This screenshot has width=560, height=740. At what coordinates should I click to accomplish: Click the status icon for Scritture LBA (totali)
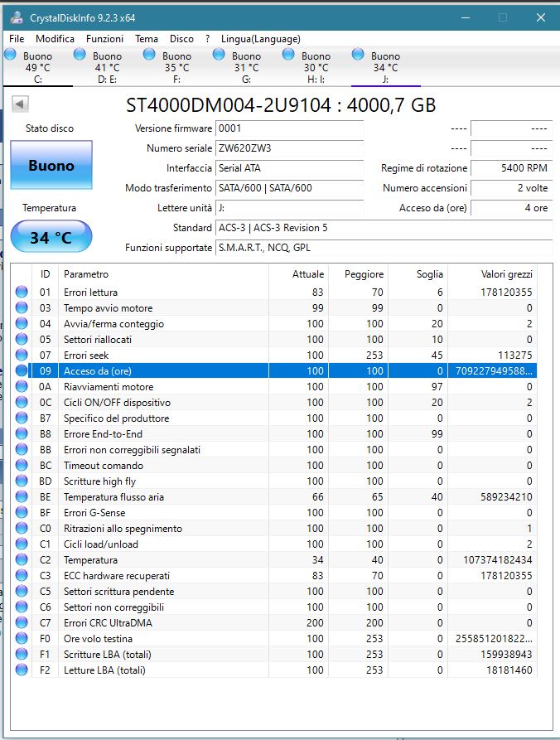[x=22, y=654]
